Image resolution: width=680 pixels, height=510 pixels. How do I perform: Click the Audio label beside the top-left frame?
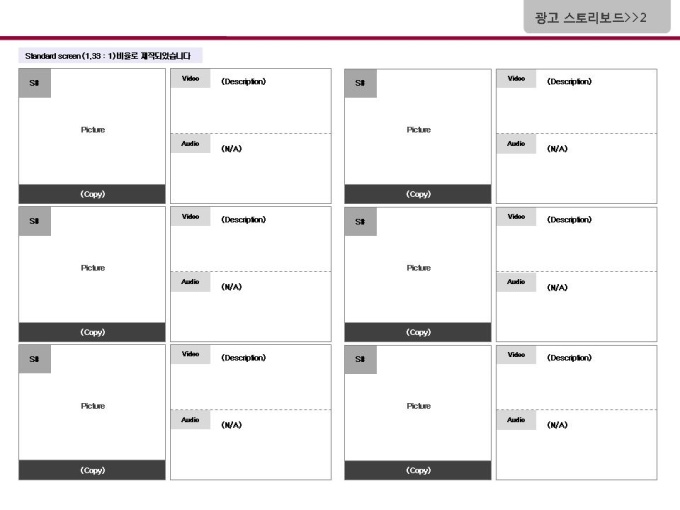click(190, 144)
